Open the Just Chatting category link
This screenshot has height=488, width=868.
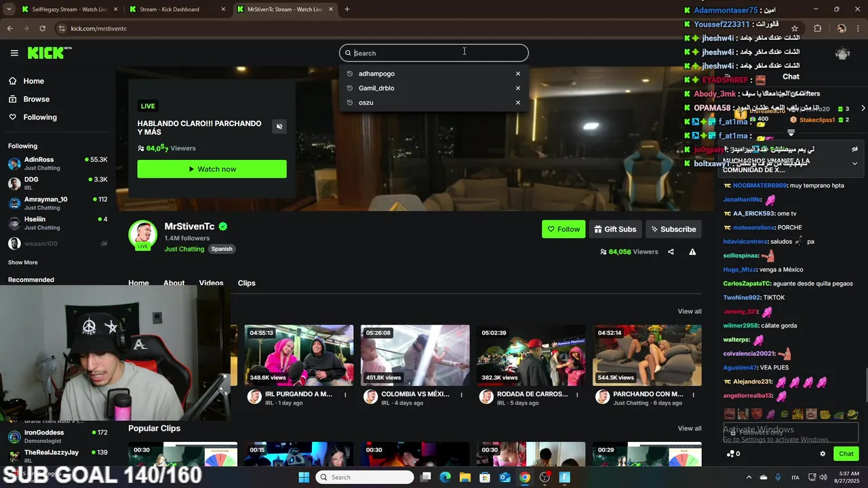184,249
